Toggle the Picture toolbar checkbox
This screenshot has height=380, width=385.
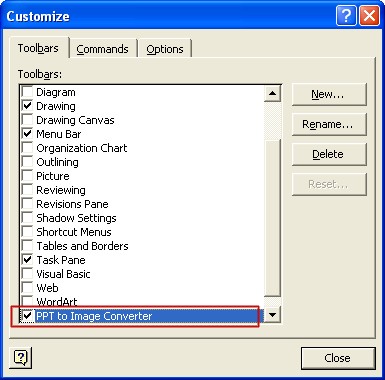coord(27,176)
